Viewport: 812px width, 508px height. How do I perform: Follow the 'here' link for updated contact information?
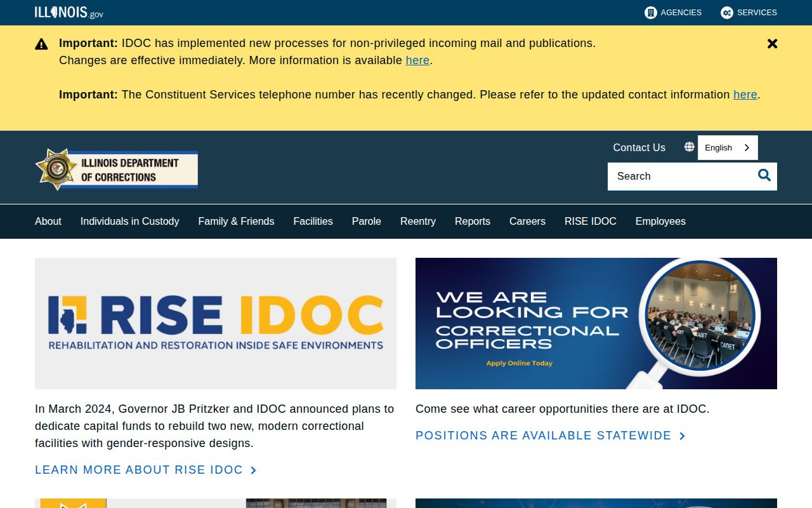coord(745,95)
